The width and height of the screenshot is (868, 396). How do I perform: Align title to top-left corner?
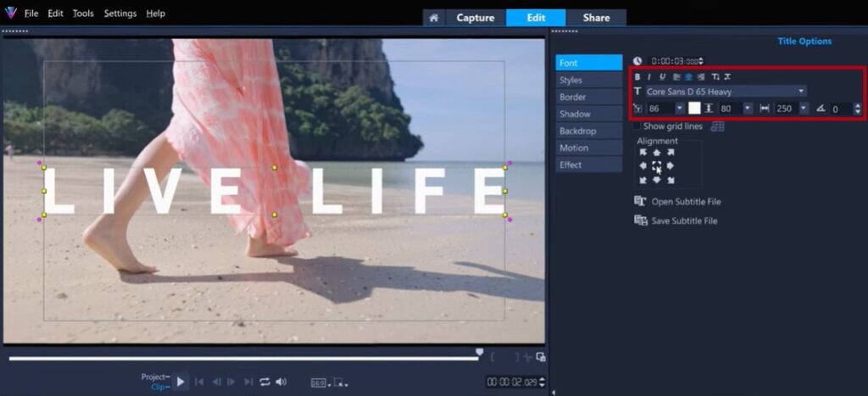click(643, 153)
